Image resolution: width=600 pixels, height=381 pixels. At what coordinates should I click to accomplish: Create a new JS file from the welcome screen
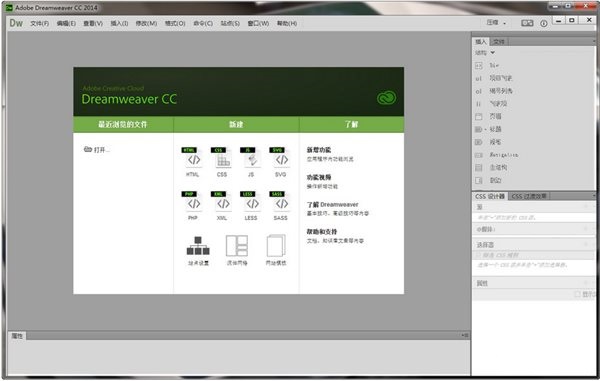click(x=251, y=161)
